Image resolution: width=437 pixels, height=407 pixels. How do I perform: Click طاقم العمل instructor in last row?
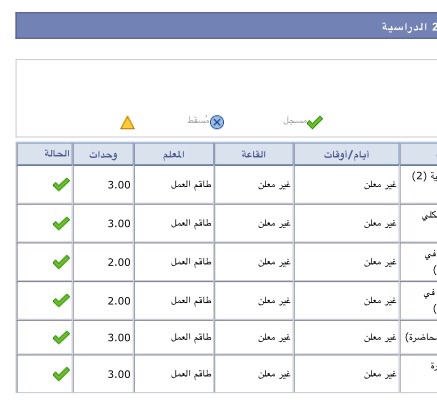[x=191, y=374]
